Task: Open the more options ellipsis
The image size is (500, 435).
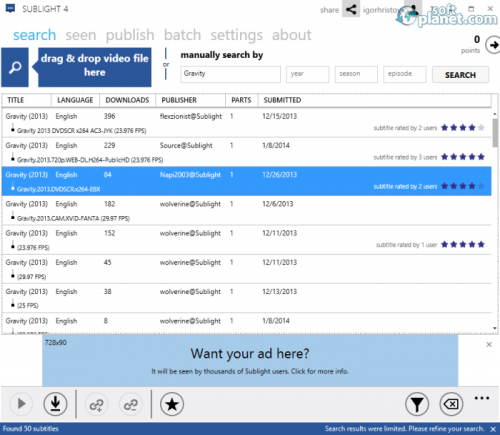Action: pos(482,398)
